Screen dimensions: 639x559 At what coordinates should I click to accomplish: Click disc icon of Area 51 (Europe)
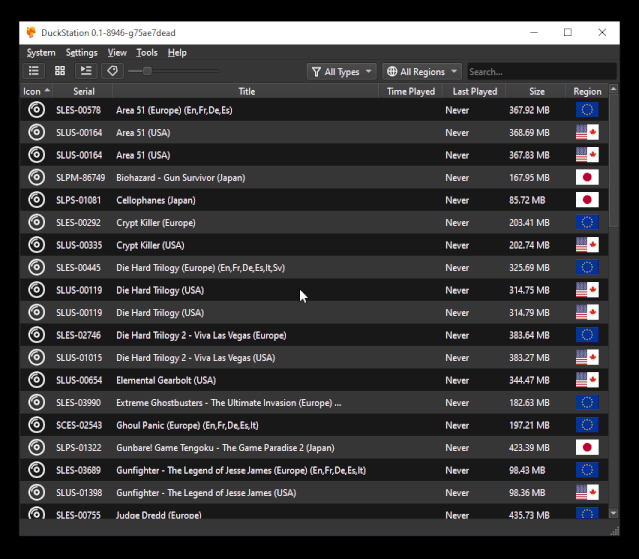point(36,110)
